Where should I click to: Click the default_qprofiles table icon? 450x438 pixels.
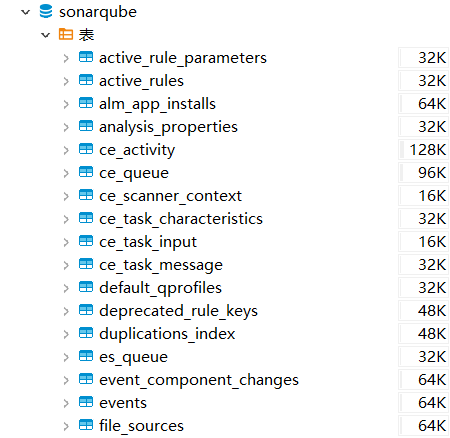click(x=86, y=287)
